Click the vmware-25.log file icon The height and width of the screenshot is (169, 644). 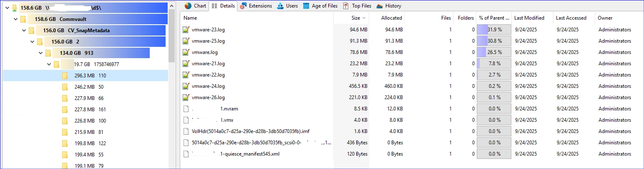[186, 41]
